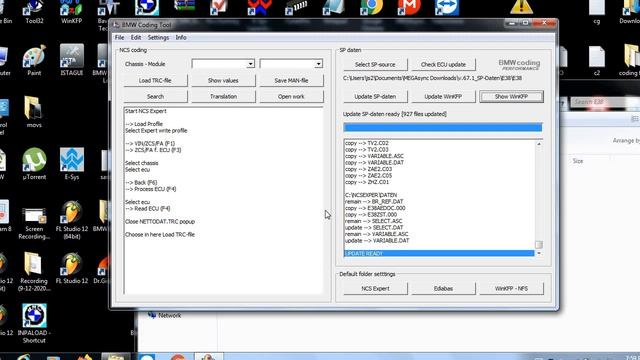Click Show WinKFP button
Viewport: 640px width, 360px height.
pyautogui.click(x=511, y=97)
